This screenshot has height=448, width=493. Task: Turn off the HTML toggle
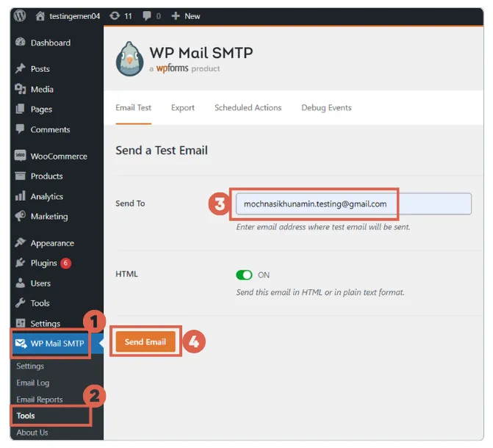pos(245,275)
